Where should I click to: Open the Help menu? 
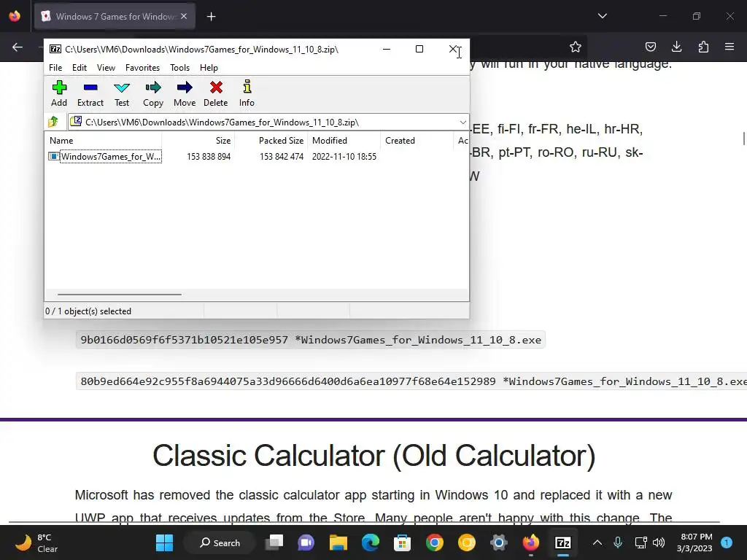tap(209, 68)
